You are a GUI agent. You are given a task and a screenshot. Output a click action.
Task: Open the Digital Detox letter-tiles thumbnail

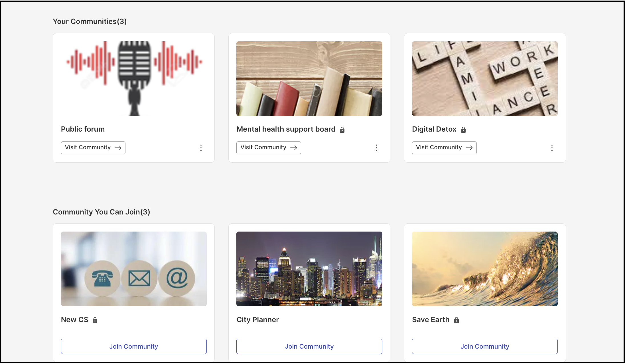click(485, 79)
